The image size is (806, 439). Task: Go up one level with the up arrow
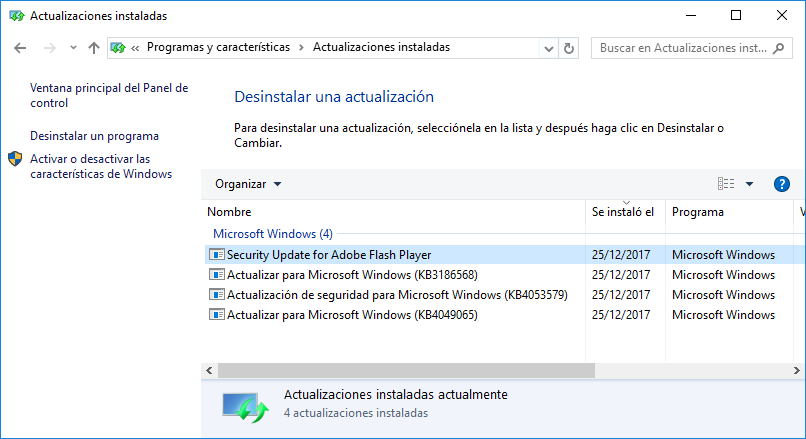pos(94,48)
